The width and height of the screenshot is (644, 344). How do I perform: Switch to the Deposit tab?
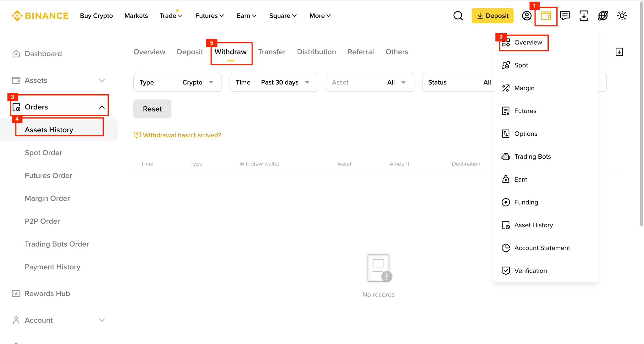(190, 52)
